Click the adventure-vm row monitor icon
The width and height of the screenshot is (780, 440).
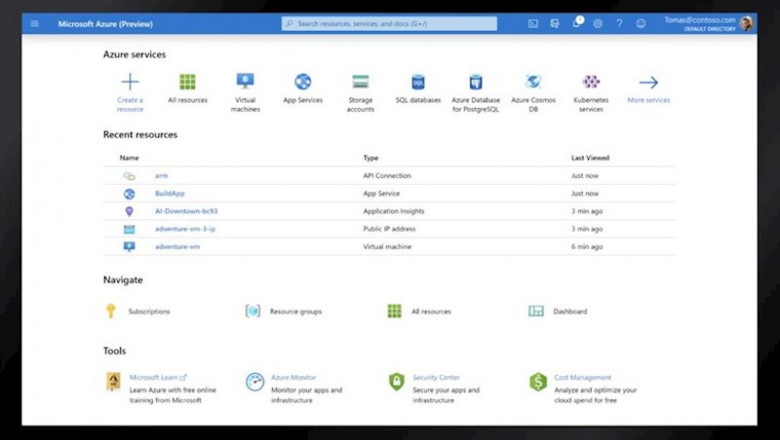pyautogui.click(x=129, y=247)
